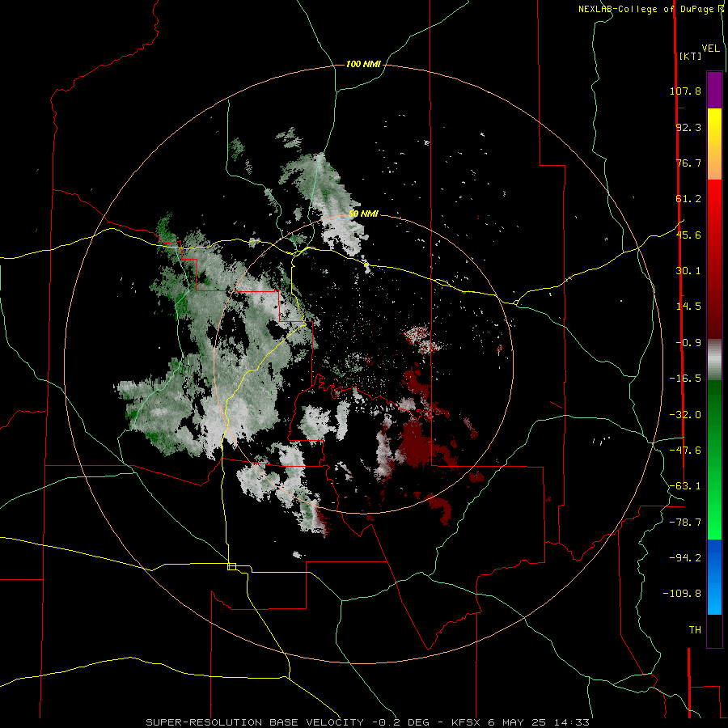
Task: Click the 92.3 velocity scale value
Action: point(688,127)
